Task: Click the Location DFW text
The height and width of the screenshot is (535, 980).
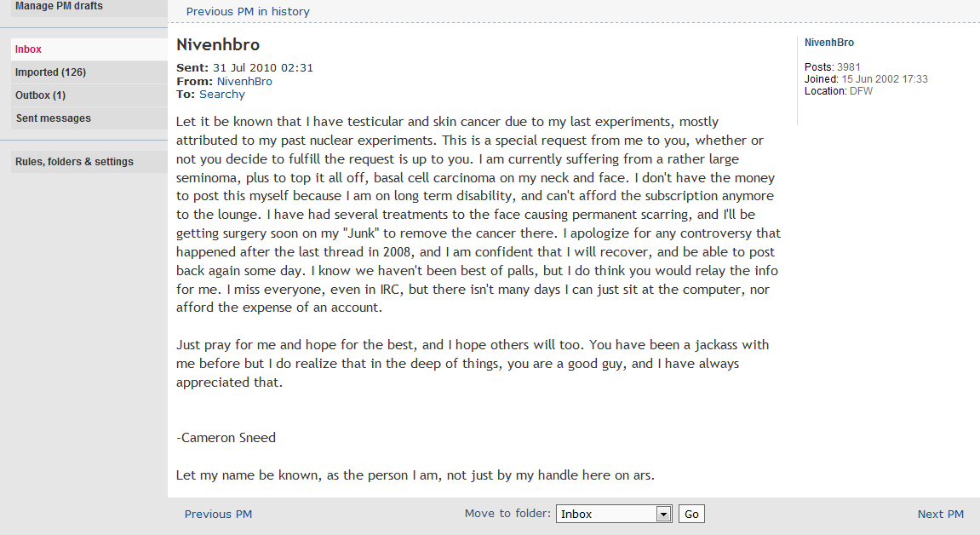Action: [860, 91]
